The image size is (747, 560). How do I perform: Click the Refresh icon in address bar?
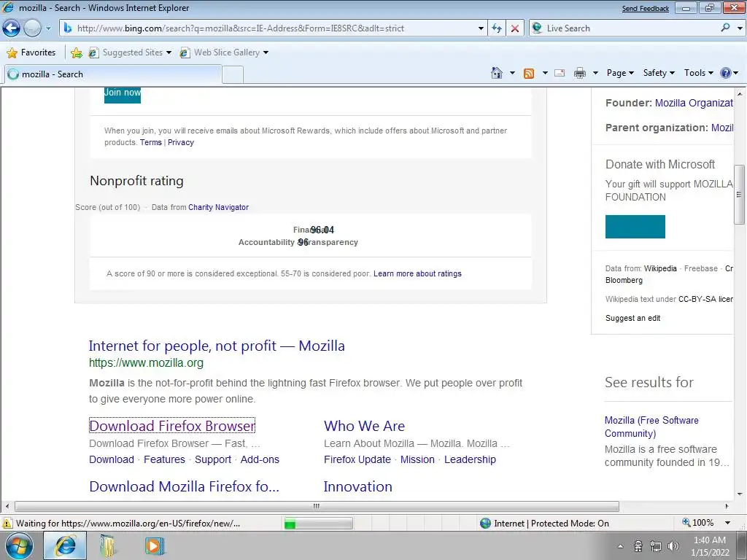[497, 28]
